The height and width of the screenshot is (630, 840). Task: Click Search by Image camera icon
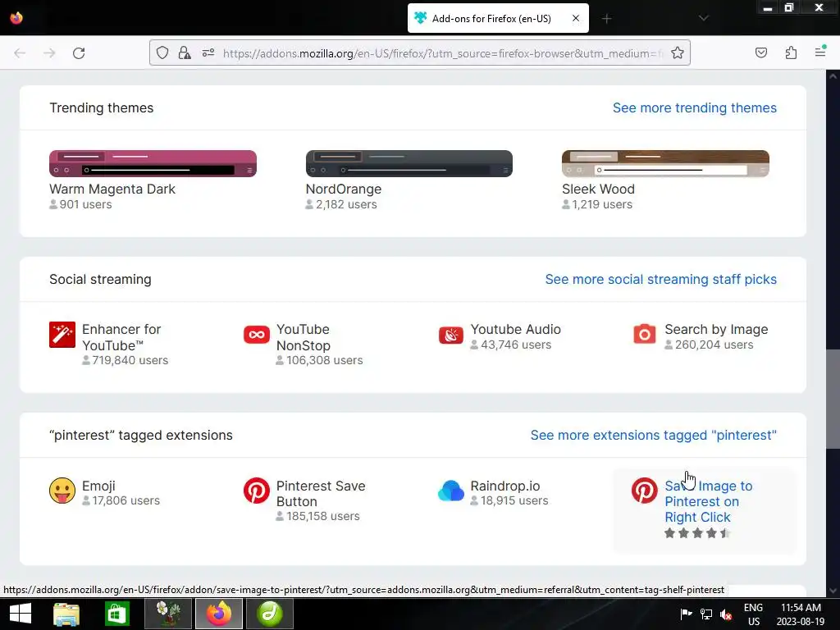point(645,334)
